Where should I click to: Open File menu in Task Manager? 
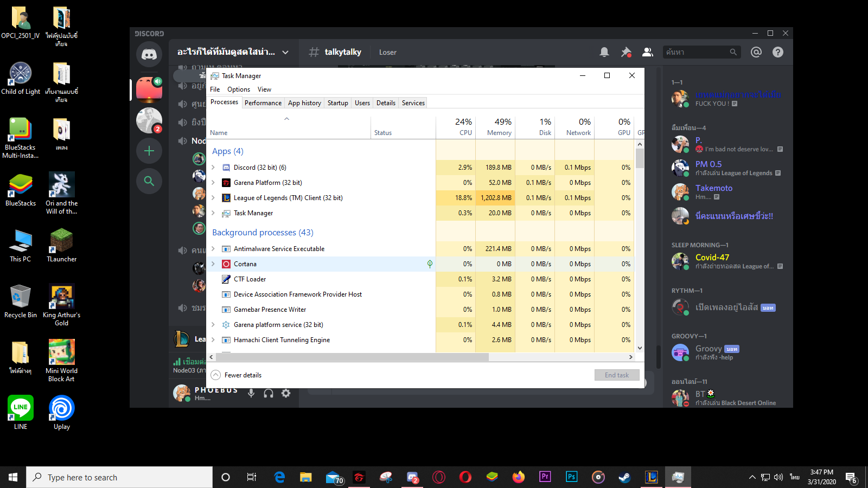[x=215, y=89]
